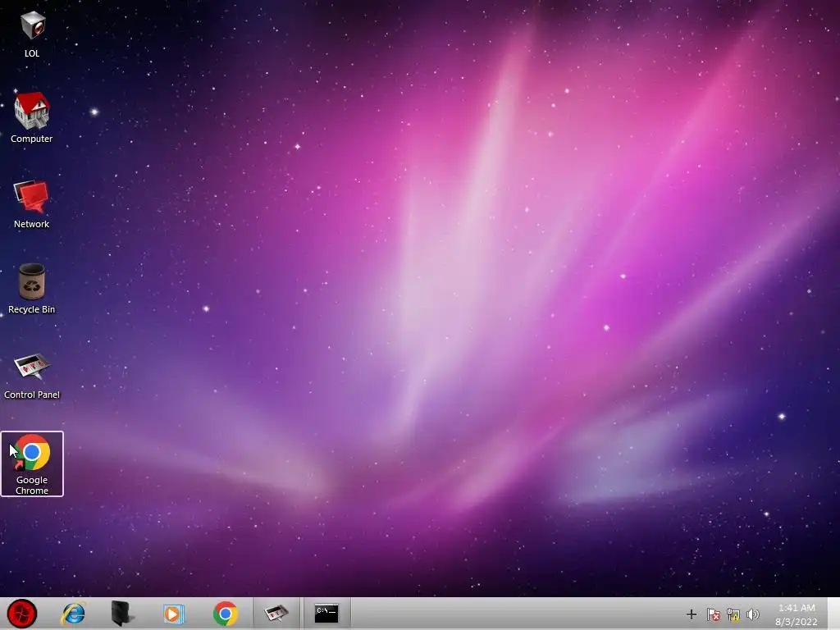Open the network status tray icon
The height and width of the screenshot is (630, 840).
[x=733, y=614]
